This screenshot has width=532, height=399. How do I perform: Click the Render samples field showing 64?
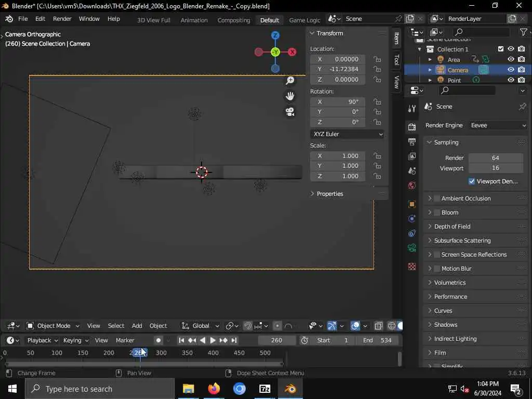pos(495,158)
